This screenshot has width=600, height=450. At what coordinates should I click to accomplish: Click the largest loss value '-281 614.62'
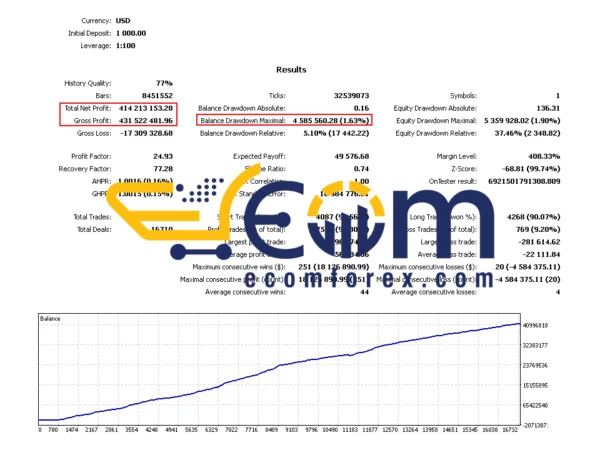coord(539,242)
